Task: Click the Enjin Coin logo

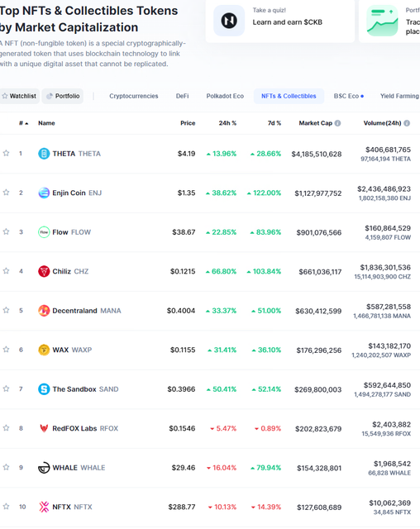Action: [44, 193]
